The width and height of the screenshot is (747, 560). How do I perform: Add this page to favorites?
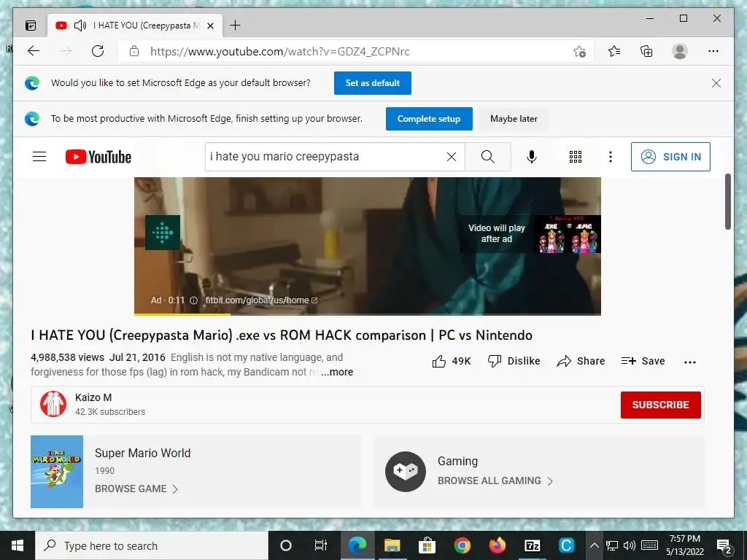579,51
